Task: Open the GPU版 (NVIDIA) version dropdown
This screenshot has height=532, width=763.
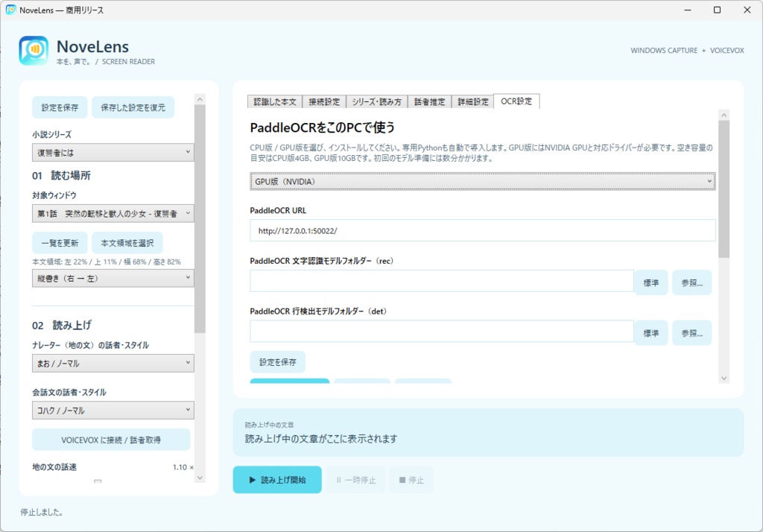Action: pyautogui.click(x=483, y=181)
